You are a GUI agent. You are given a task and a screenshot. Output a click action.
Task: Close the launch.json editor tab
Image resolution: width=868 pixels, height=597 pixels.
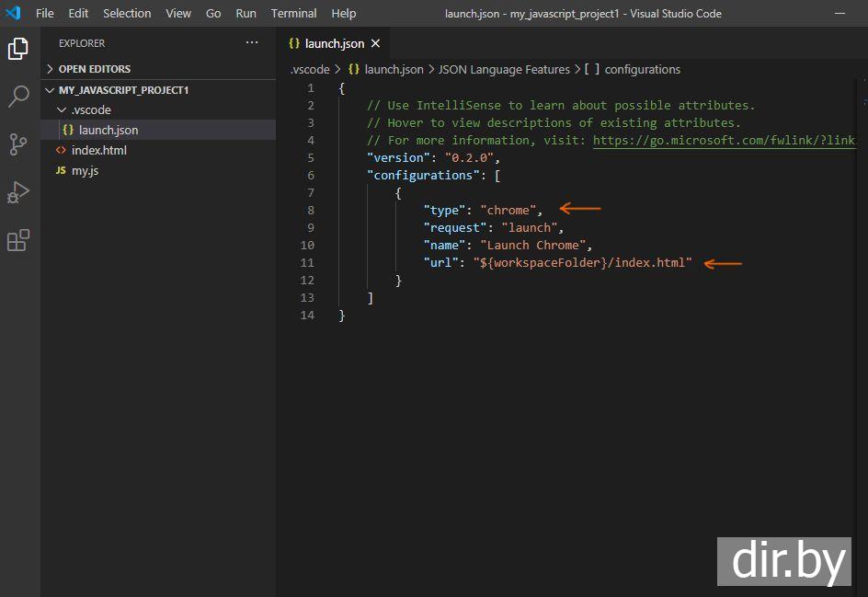tap(375, 43)
